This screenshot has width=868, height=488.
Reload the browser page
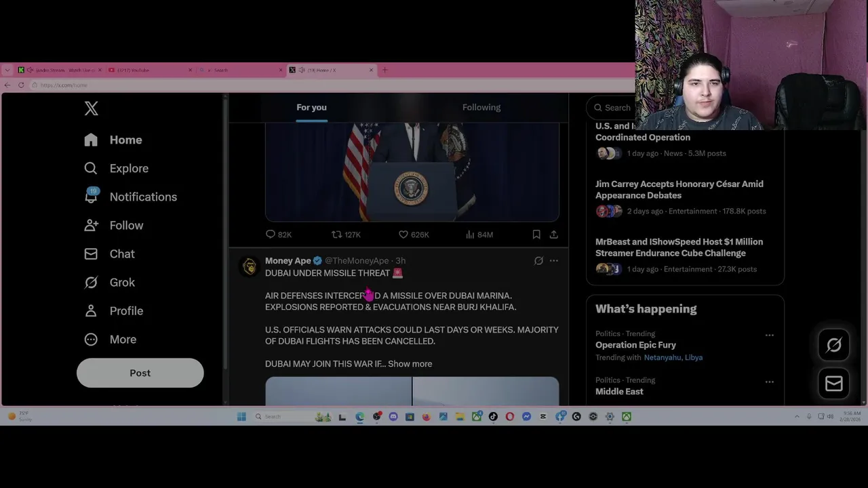pos(21,85)
